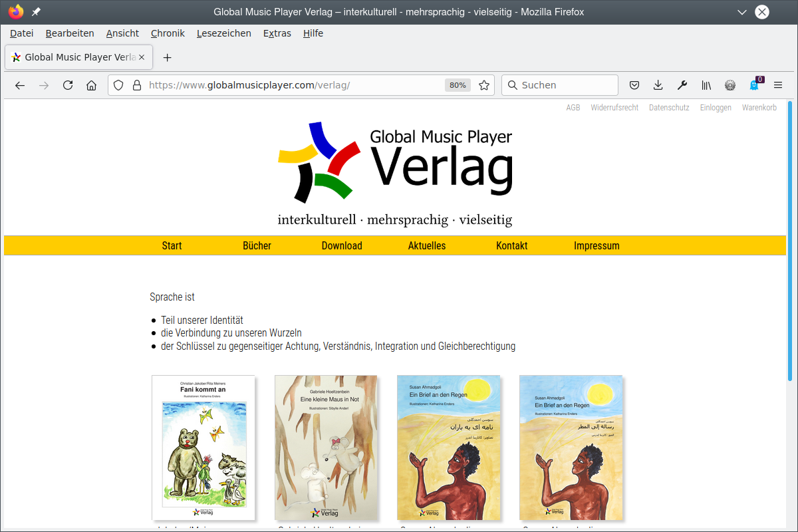The height and width of the screenshot is (532, 798).
Task: Open Kontakt in the navigation bar
Action: tap(512, 245)
